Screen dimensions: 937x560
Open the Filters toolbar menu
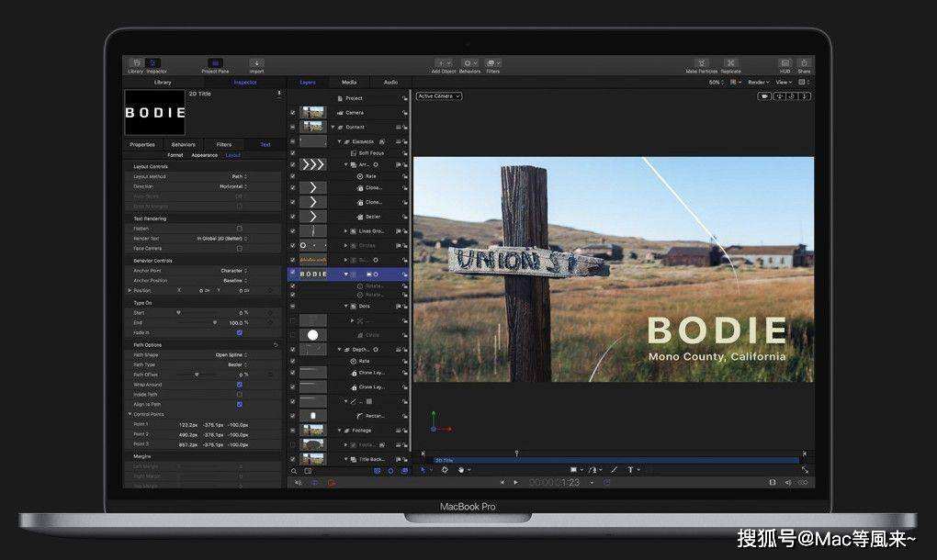pos(492,63)
